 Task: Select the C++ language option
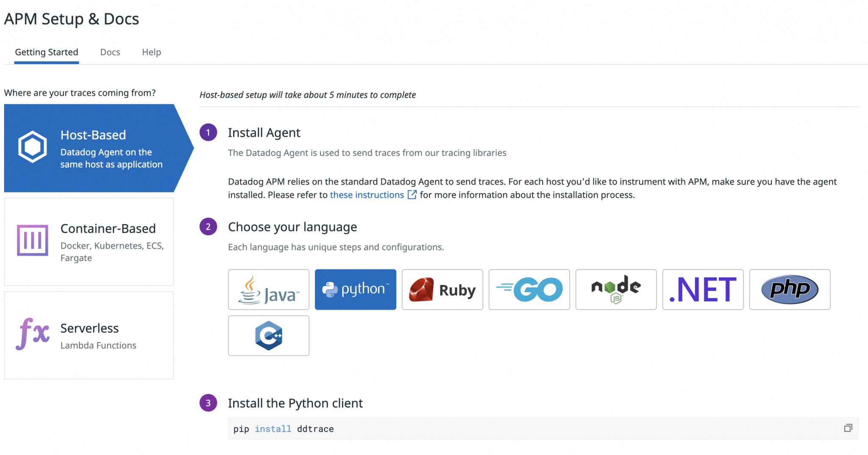pyautogui.click(x=268, y=336)
